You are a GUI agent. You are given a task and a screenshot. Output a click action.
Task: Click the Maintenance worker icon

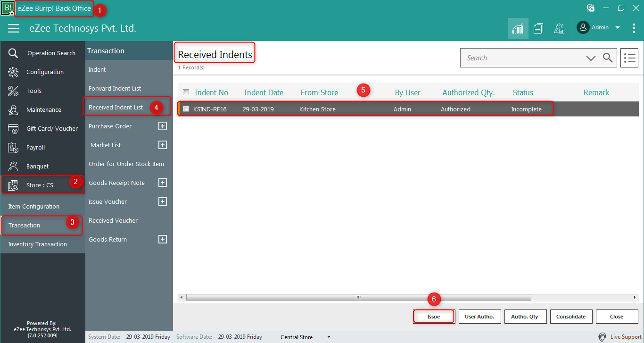point(13,109)
